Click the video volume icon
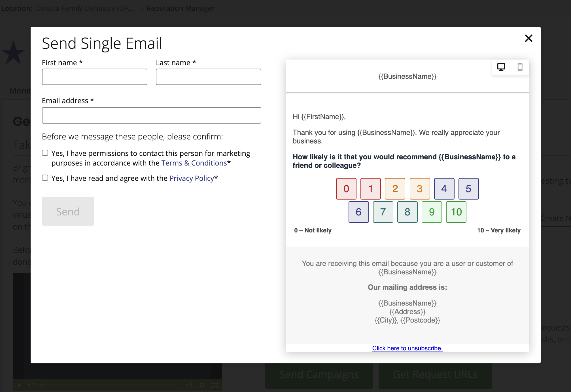The image size is (571, 392). 189,385
